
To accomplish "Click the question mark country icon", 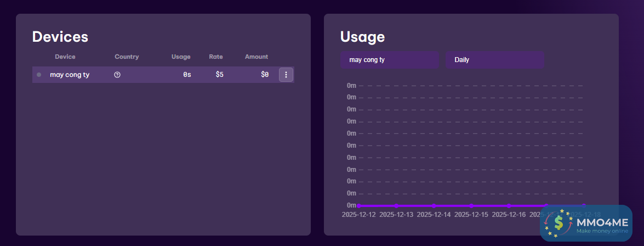I will [x=117, y=75].
